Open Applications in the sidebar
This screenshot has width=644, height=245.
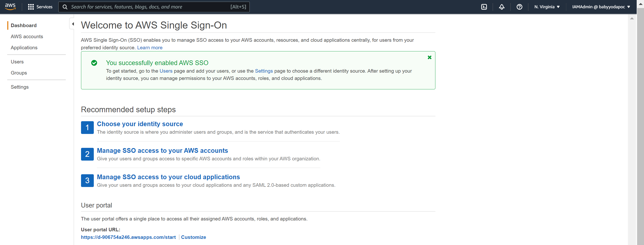pos(24,47)
